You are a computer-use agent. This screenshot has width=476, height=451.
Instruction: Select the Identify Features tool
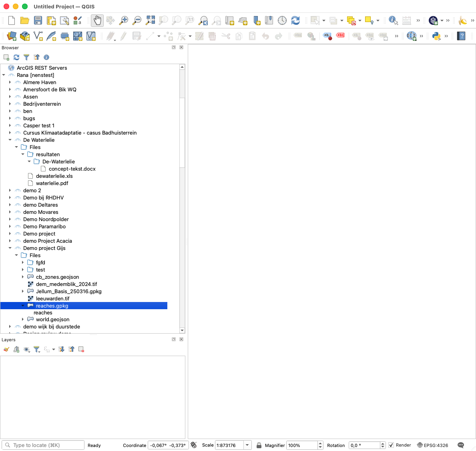tap(393, 20)
